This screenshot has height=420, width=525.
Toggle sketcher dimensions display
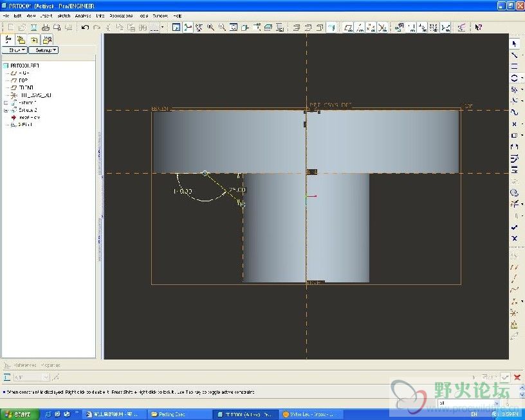click(x=412, y=27)
